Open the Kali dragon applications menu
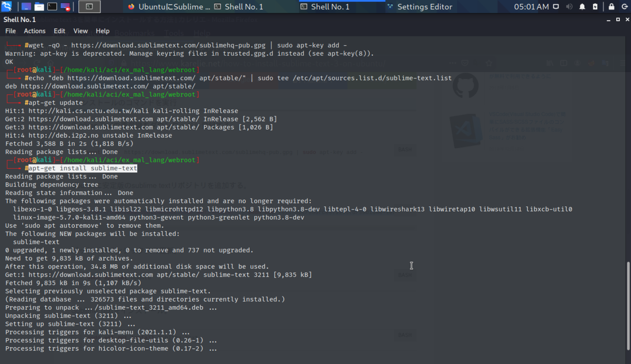This screenshot has height=364, width=631. tap(7, 7)
